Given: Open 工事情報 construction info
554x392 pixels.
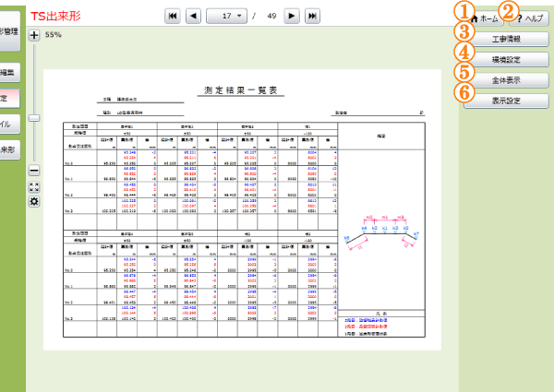Looking at the screenshot, I should click(506, 39).
